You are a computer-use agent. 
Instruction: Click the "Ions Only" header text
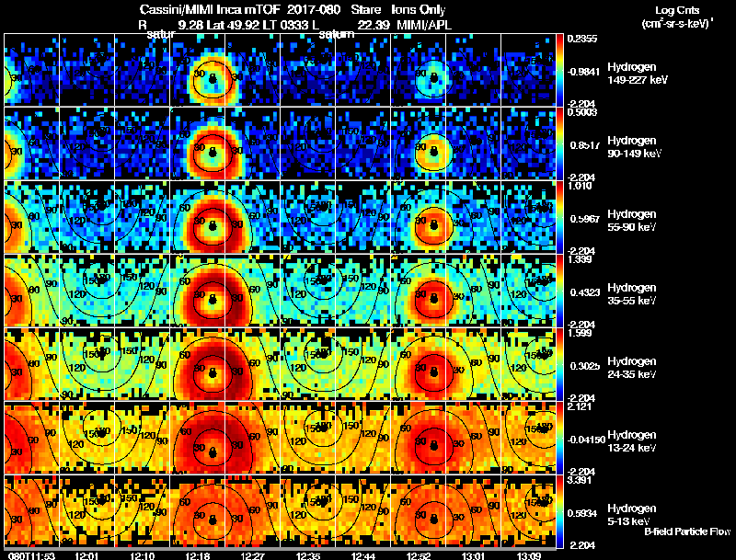(419, 9)
